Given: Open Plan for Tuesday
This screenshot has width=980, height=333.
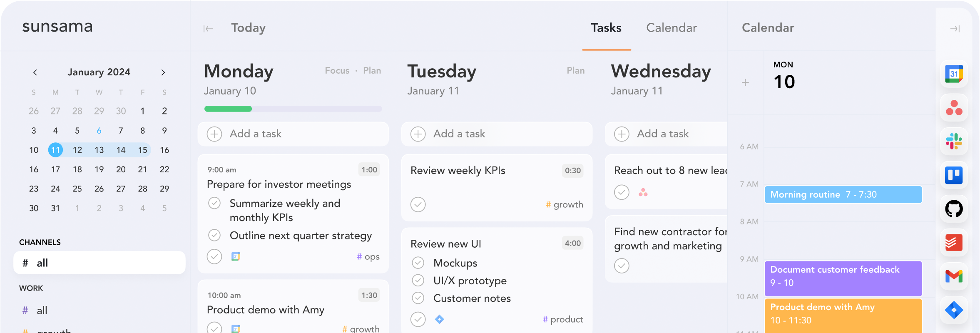Looking at the screenshot, I should tap(576, 71).
